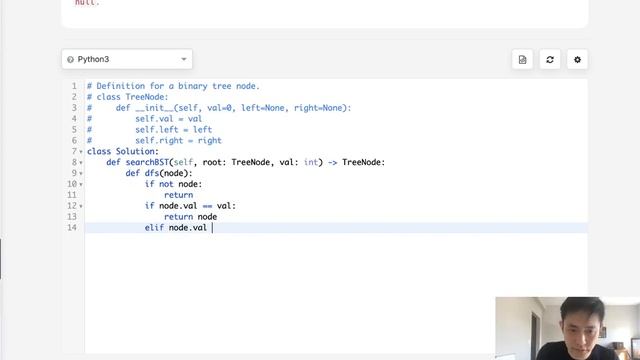Click line number 14 in the gutter

click(72, 227)
